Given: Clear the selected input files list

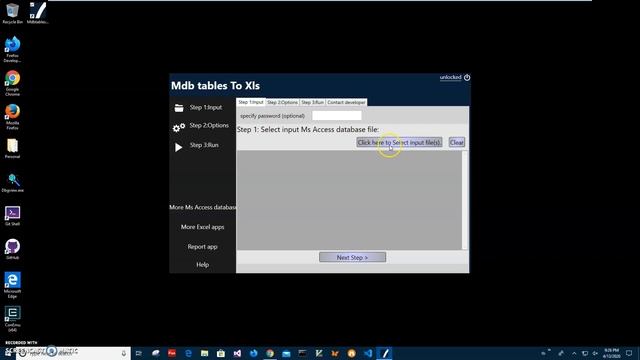Looking at the screenshot, I should (456, 142).
